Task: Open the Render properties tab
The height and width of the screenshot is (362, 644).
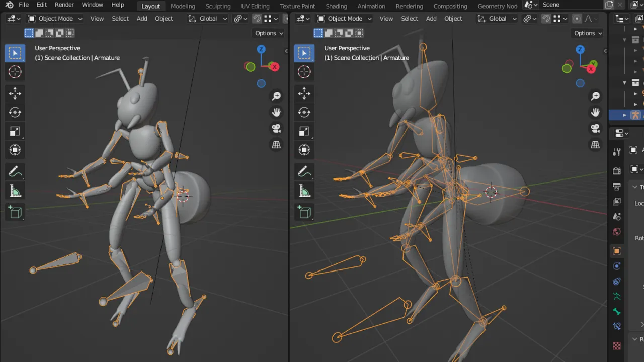Action: click(617, 171)
